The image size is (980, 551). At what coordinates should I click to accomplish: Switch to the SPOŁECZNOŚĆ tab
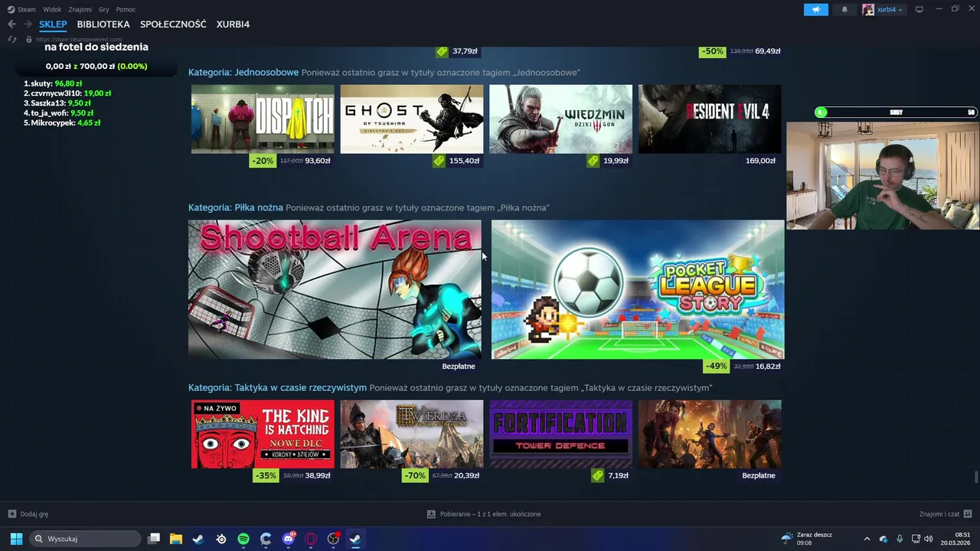pyautogui.click(x=173, y=24)
